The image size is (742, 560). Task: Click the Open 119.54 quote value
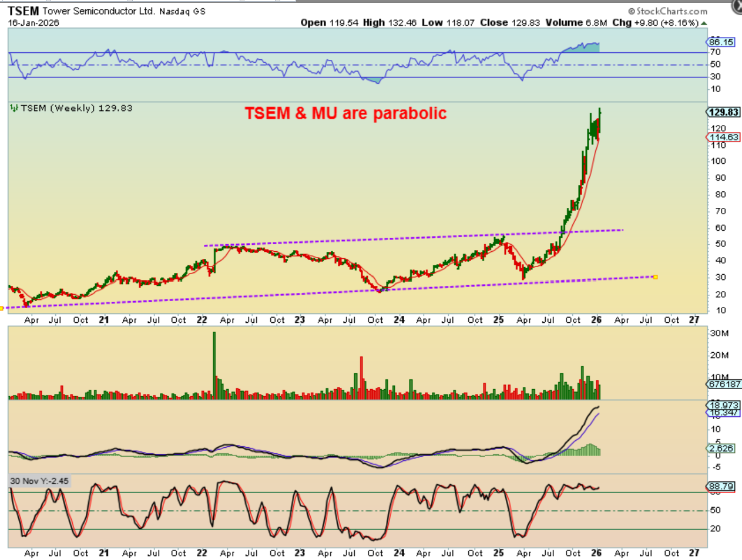[x=330, y=22]
